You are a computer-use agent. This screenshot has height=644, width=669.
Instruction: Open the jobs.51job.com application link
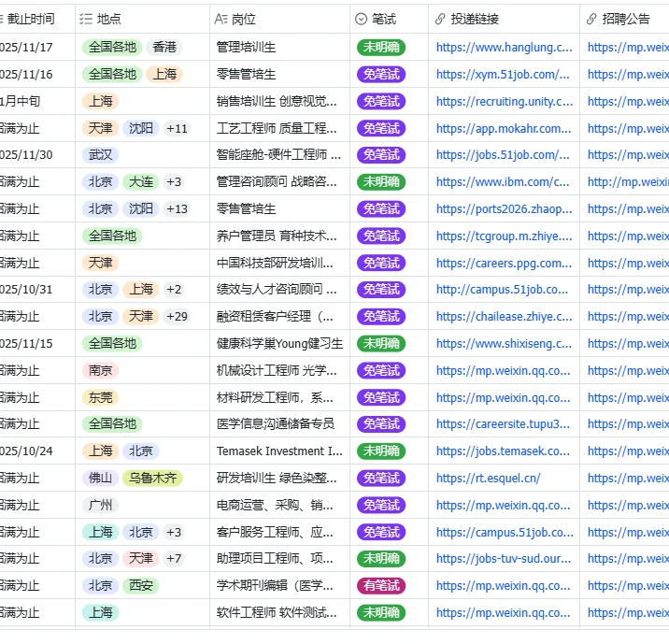(503, 154)
